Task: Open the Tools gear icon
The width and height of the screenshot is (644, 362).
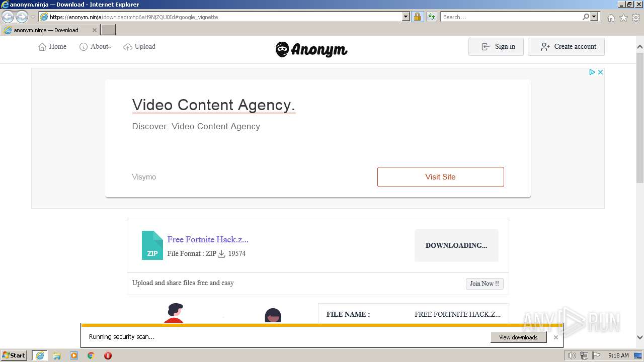Action: point(636,18)
